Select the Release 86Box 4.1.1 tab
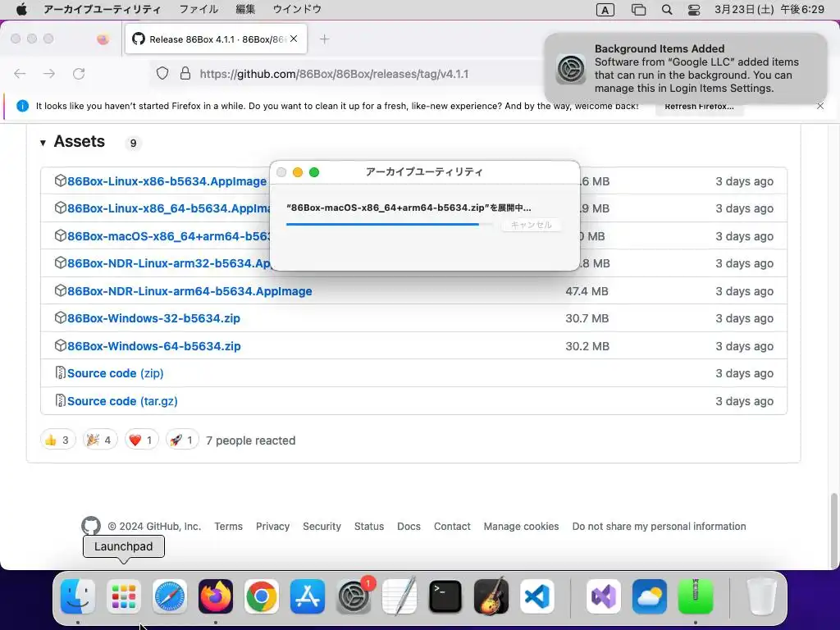 [x=216, y=39]
